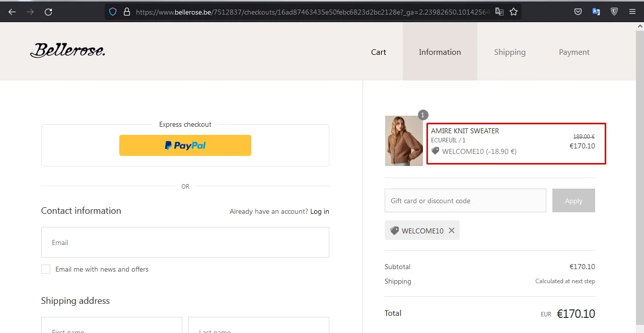The image size is (644, 333).
Task: Click the Total €170.10 amount
Action: point(576,314)
